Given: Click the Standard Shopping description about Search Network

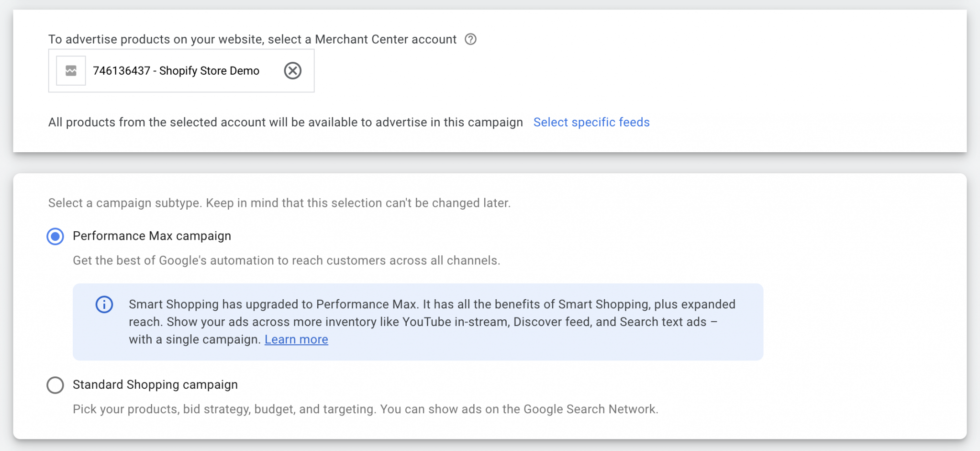Looking at the screenshot, I should pyautogui.click(x=365, y=409).
